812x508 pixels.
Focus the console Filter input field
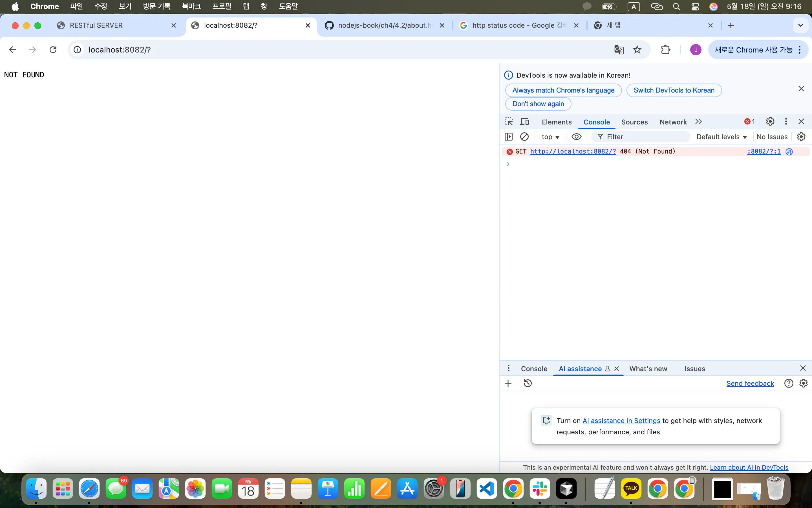pos(641,137)
